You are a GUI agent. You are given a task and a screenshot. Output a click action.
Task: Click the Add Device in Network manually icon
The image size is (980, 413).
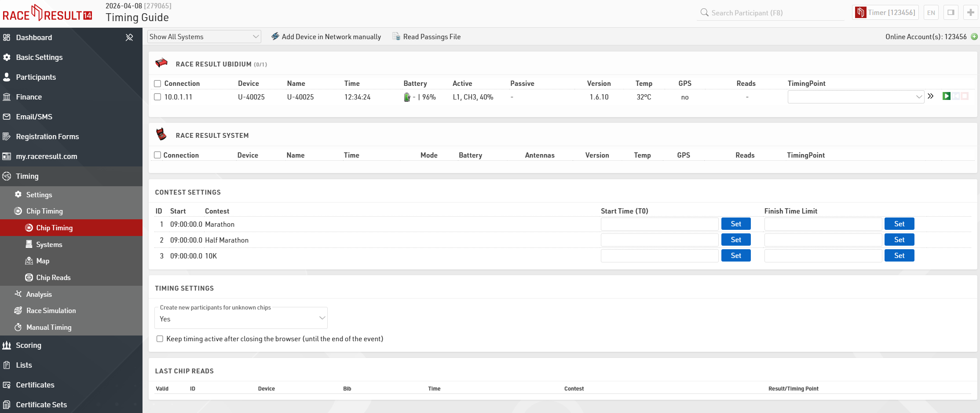(275, 37)
